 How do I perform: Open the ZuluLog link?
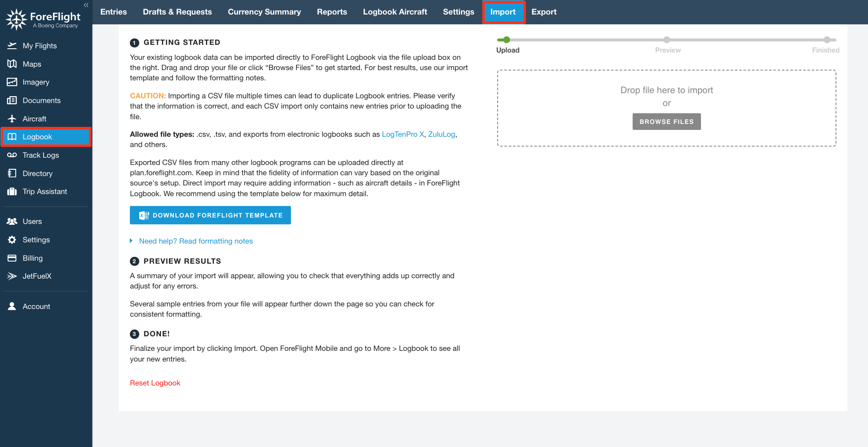pos(442,134)
